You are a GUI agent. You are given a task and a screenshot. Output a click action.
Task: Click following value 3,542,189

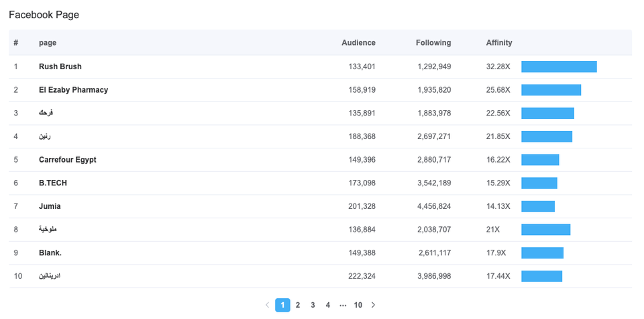(x=434, y=183)
